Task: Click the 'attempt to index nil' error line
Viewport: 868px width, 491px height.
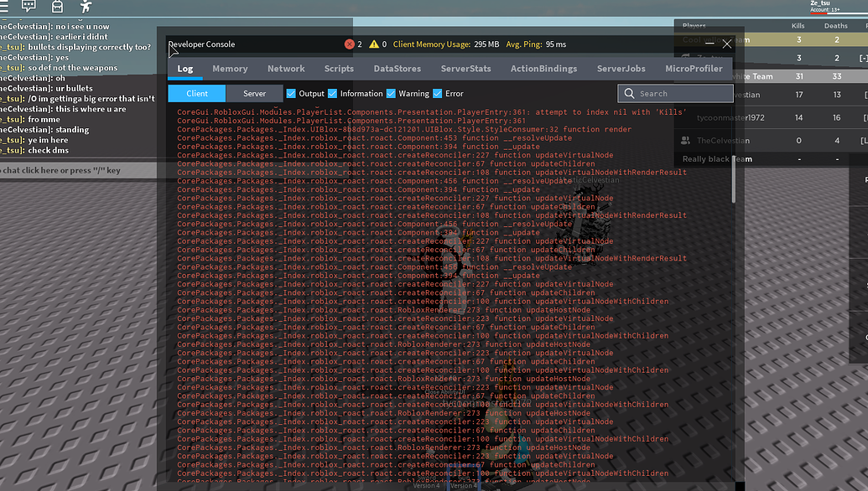Action: 431,112
